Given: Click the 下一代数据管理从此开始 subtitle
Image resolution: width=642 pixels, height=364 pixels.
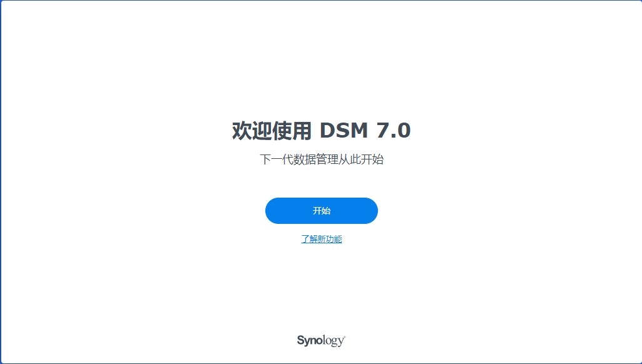Looking at the screenshot, I should tap(322, 159).
